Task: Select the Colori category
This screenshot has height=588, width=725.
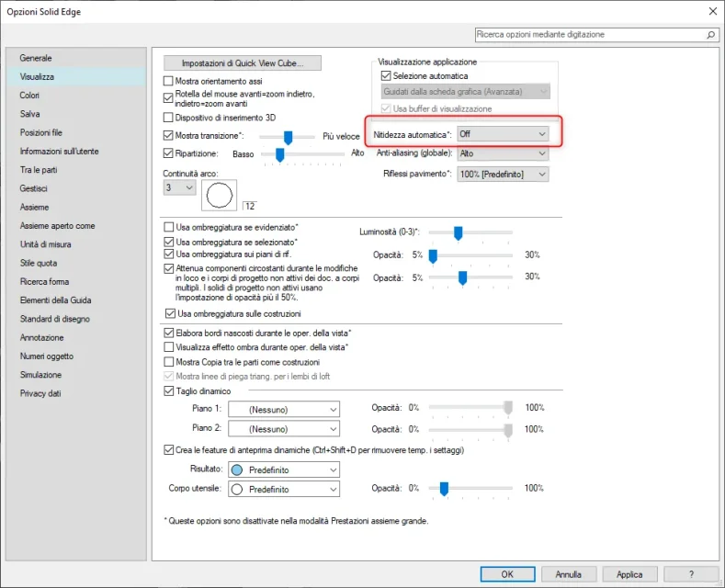Action: pyautogui.click(x=76, y=96)
